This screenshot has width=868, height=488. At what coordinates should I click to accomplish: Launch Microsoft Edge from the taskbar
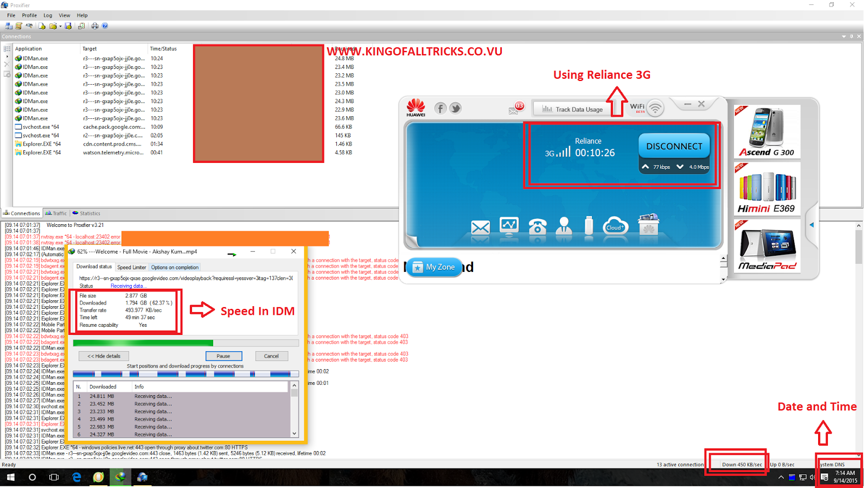pos(76,477)
